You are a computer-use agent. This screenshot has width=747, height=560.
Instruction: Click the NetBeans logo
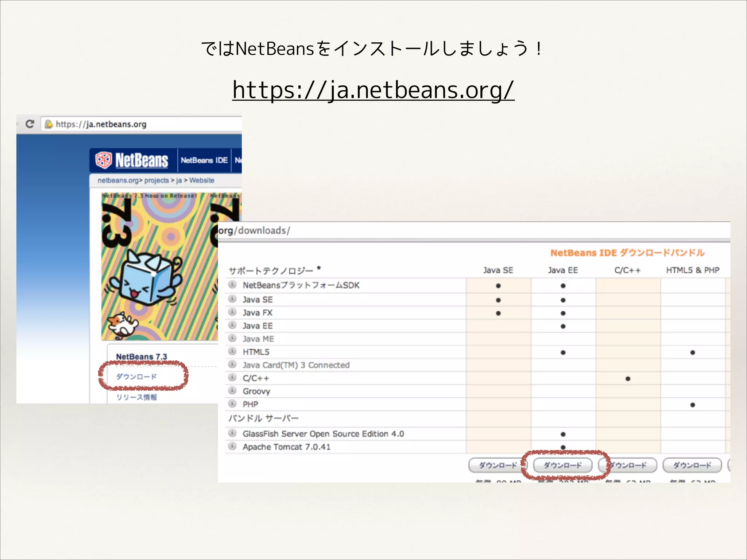(132, 160)
